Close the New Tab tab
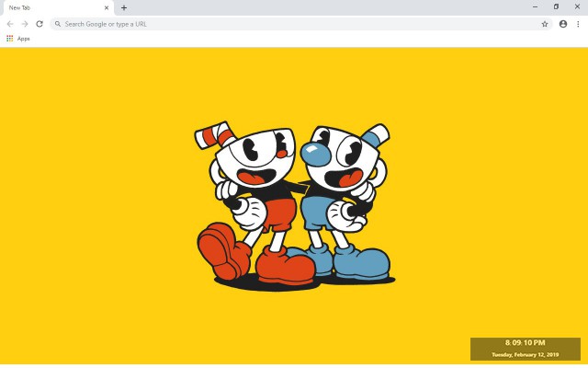The image size is (588, 368). coord(107,7)
